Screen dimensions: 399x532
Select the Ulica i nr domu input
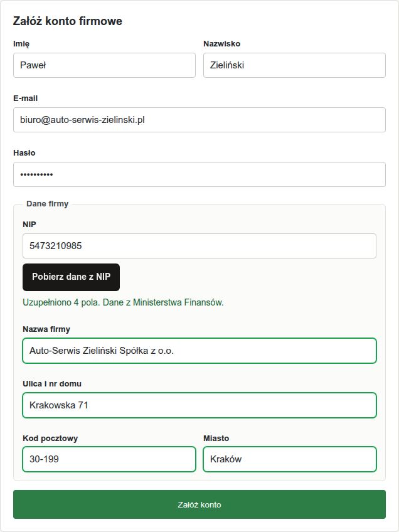click(x=199, y=405)
